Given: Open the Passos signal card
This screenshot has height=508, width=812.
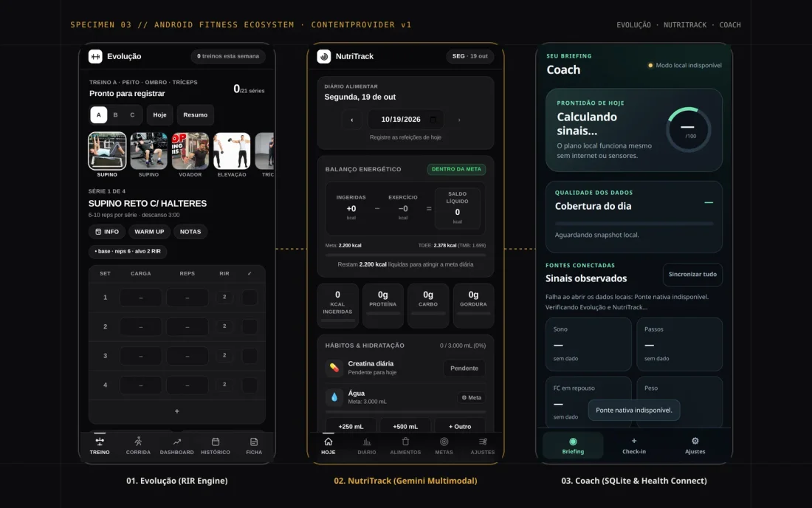Looking at the screenshot, I should (679, 344).
